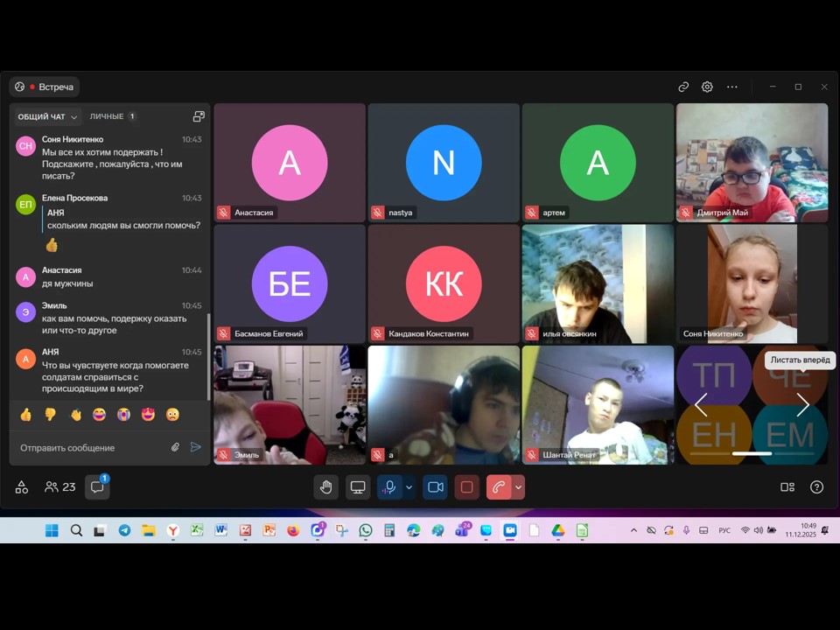Start screen sharing with monitor icon

tap(357, 487)
